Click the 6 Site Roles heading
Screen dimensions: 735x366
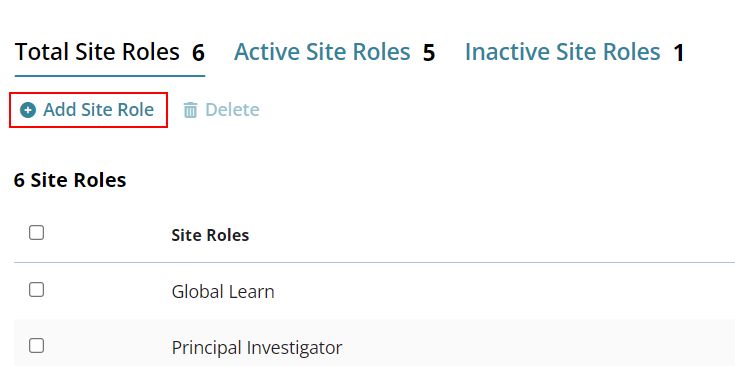[70, 180]
